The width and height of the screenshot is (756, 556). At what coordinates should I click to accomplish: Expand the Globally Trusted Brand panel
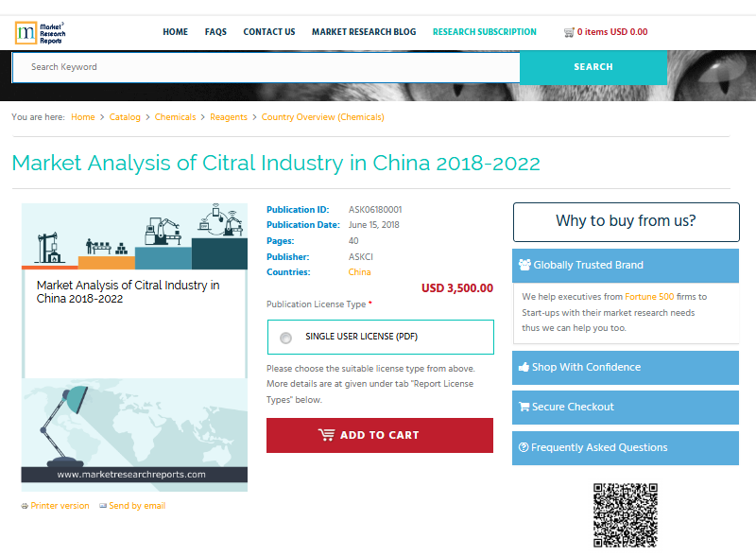click(x=626, y=266)
